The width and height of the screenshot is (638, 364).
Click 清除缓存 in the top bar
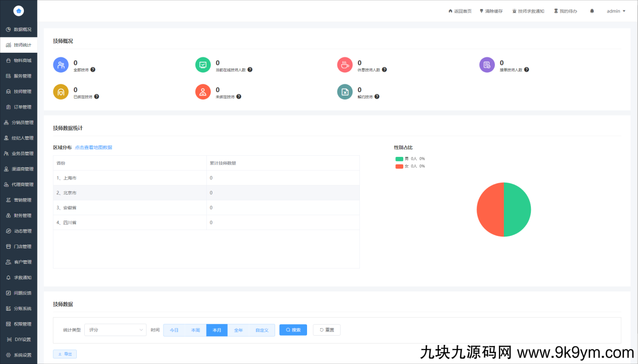[491, 11]
